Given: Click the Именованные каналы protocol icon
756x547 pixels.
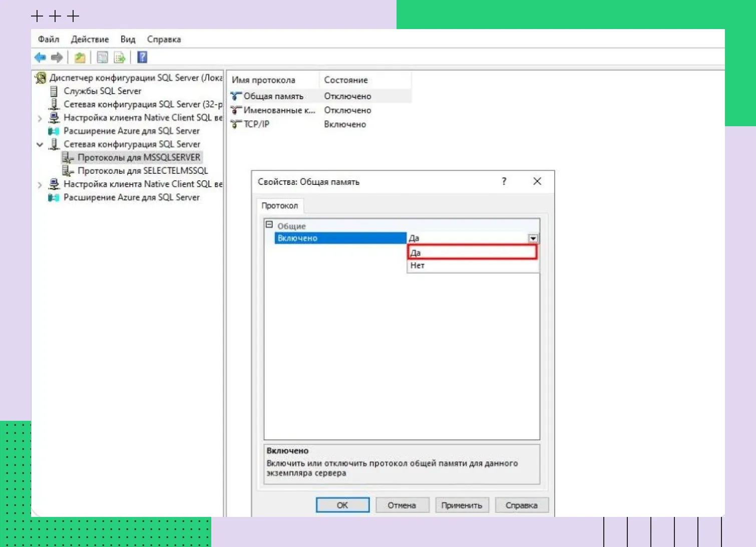Looking at the screenshot, I should pos(236,110).
